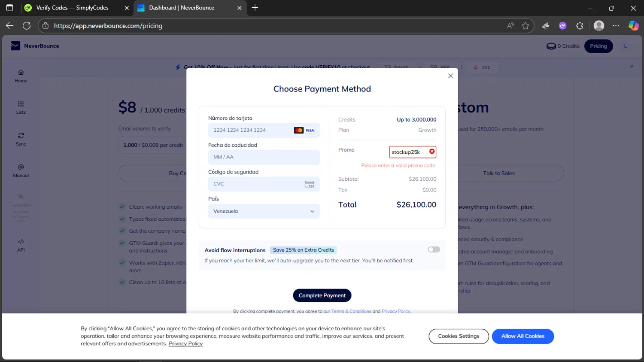The height and width of the screenshot is (362, 644).
Task: Open the Lists sidebar icon
Action: point(21,107)
